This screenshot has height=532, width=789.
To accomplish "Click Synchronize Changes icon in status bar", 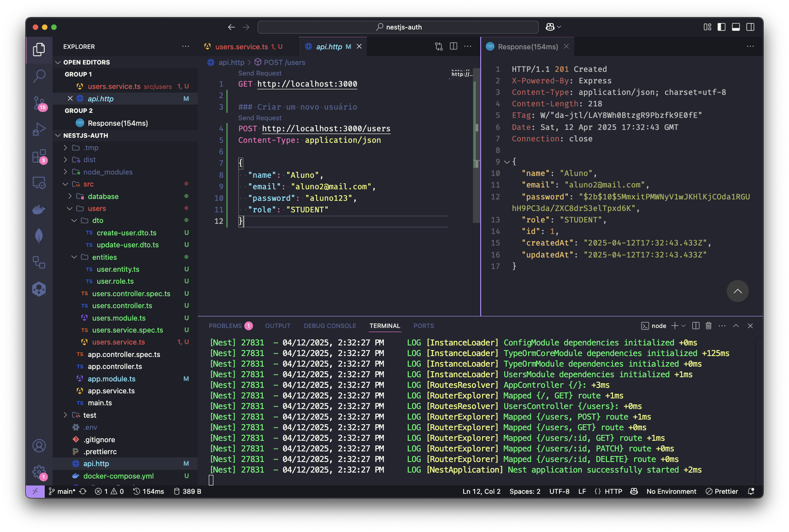I will click(x=83, y=491).
